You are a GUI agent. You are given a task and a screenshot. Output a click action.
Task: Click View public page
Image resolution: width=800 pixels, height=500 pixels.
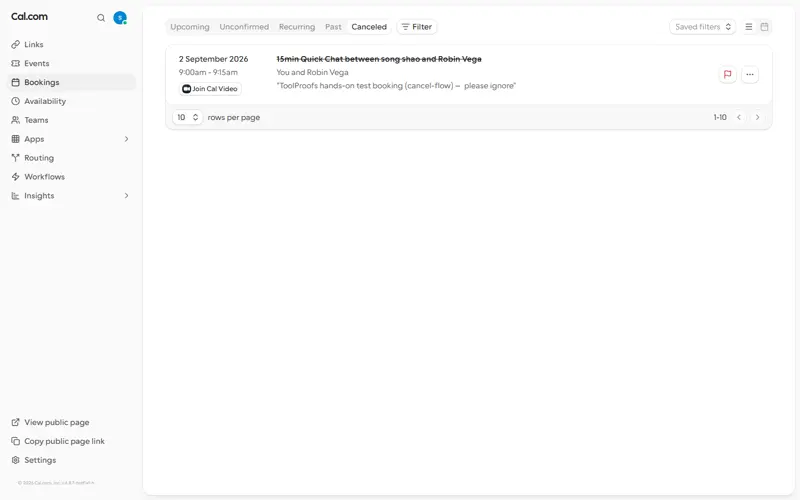[72, 422]
